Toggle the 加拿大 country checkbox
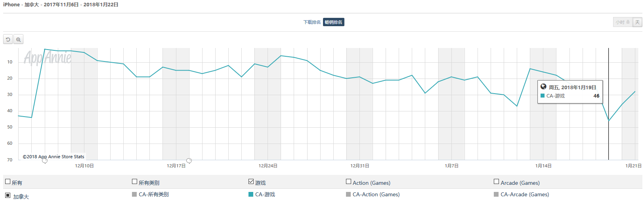 (x=8, y=195)
